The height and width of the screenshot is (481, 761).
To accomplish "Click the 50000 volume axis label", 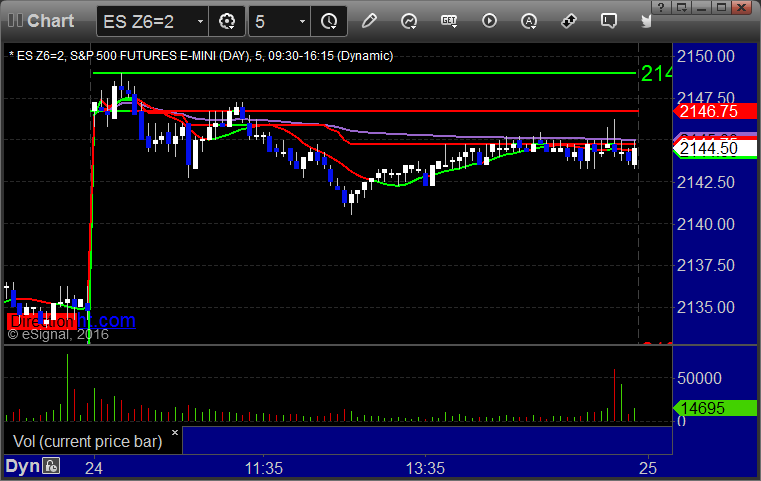I will [x=699, y=378].
